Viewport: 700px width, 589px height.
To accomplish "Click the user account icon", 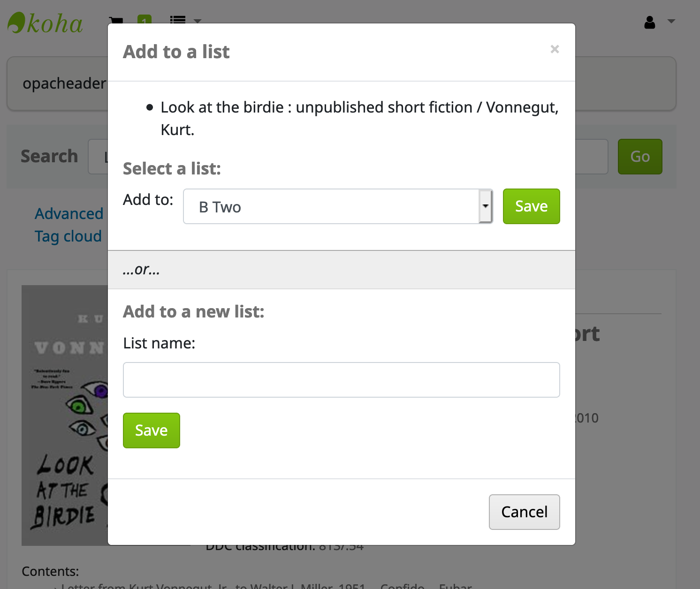I will (x=650, y=22).
